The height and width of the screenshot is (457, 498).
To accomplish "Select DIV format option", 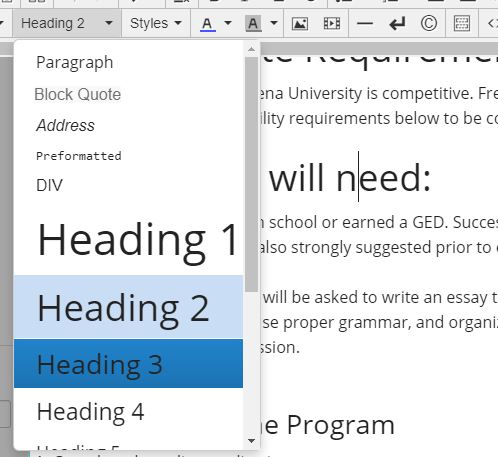I will pyautogui.click(x=128, y=185).
